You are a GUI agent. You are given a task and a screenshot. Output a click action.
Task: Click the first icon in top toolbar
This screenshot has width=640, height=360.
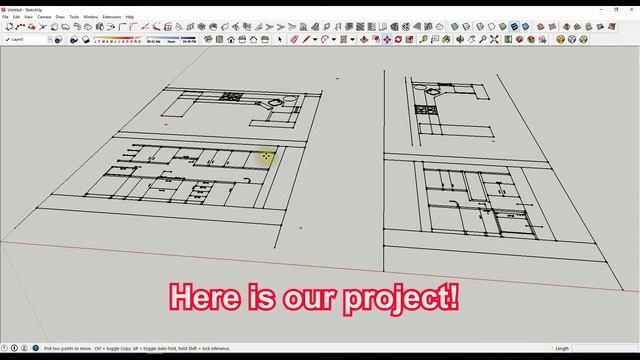click(x=9, y=27)
